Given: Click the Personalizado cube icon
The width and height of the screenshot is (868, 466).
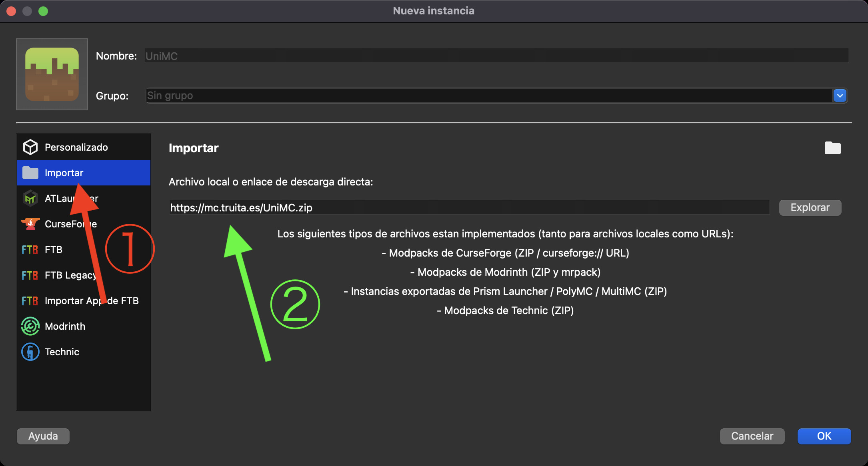Looking at the screenshot, I should pyautogui.click(x=30, y=147).
